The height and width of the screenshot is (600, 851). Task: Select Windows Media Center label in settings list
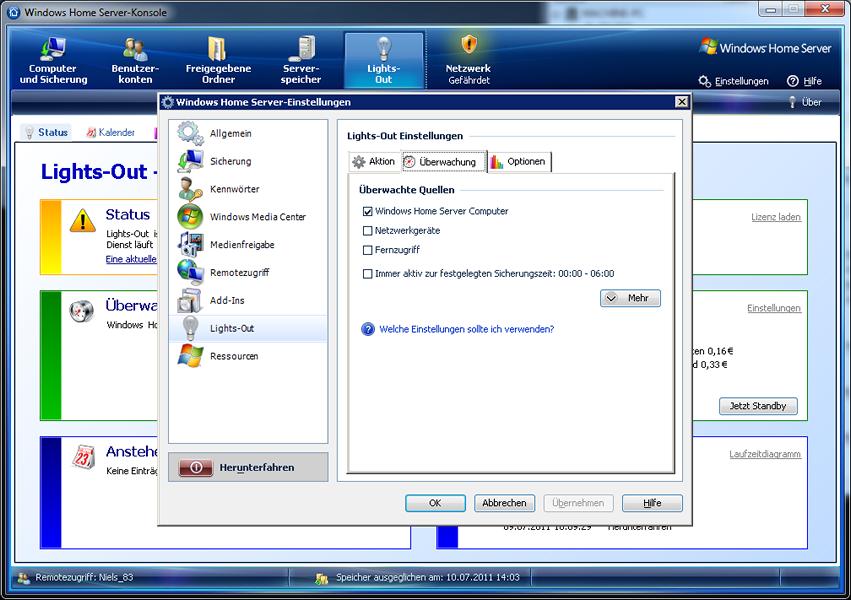tap(258, 217)
